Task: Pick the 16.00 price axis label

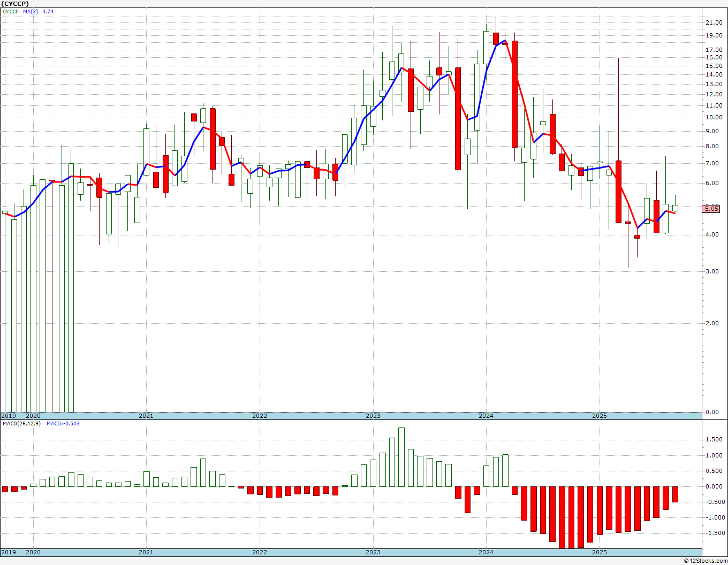Action: 714,58
